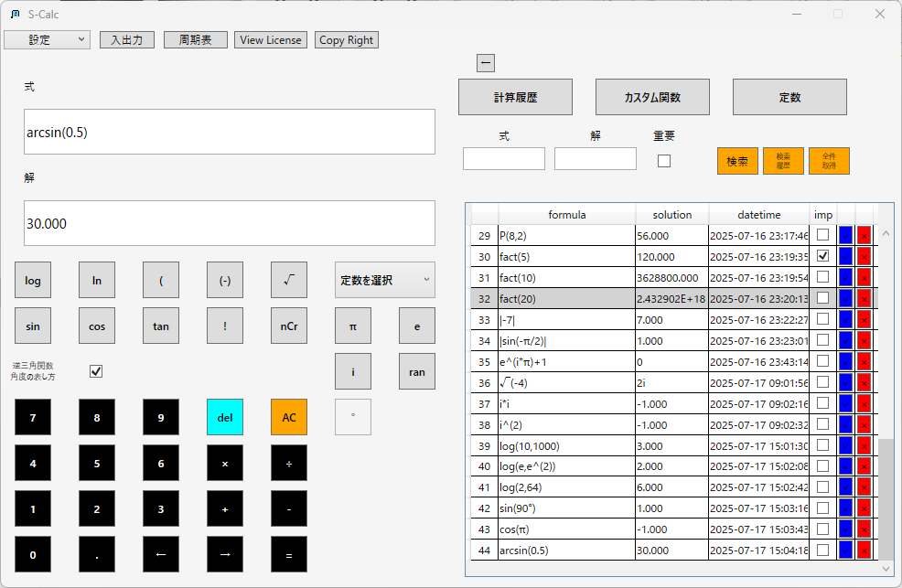Click the tan key
Screen dimensions: 902x588
click(161, 326)
